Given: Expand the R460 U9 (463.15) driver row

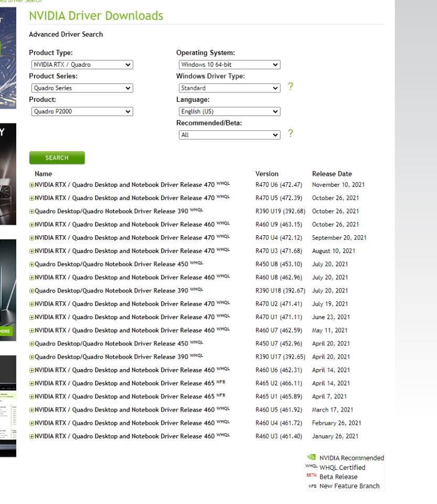Looking at the screenshot, I should point(31,225).
